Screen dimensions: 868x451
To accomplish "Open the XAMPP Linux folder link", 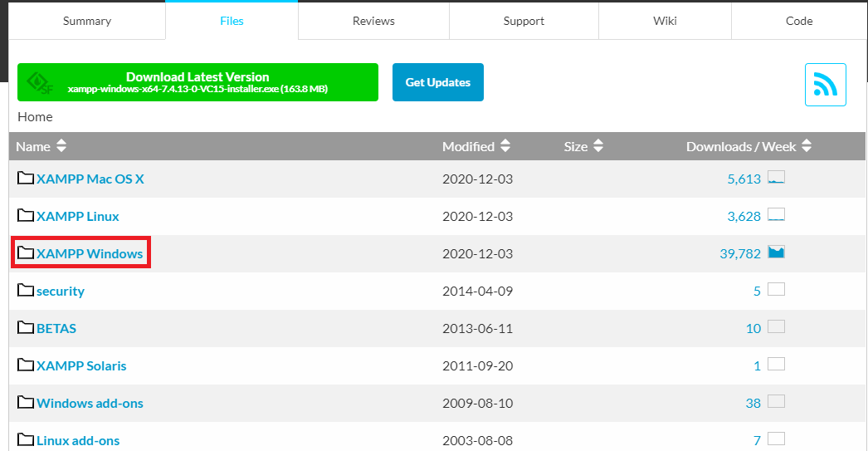I will pyautogui.click(x=77, y=216).
